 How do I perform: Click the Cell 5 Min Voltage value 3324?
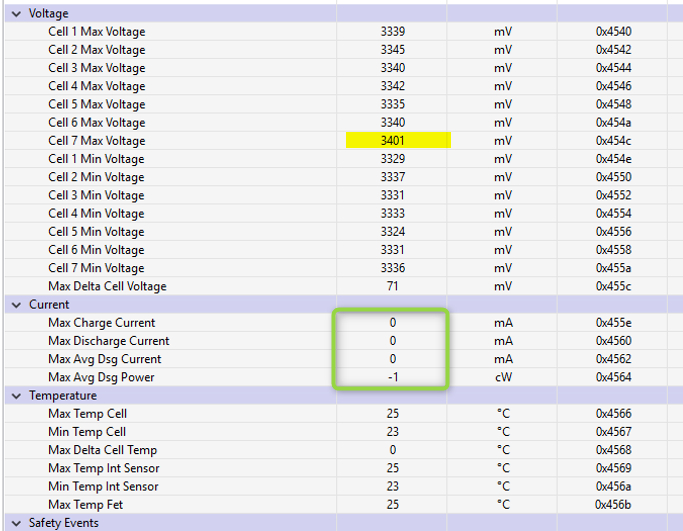(x=392, y=232)
